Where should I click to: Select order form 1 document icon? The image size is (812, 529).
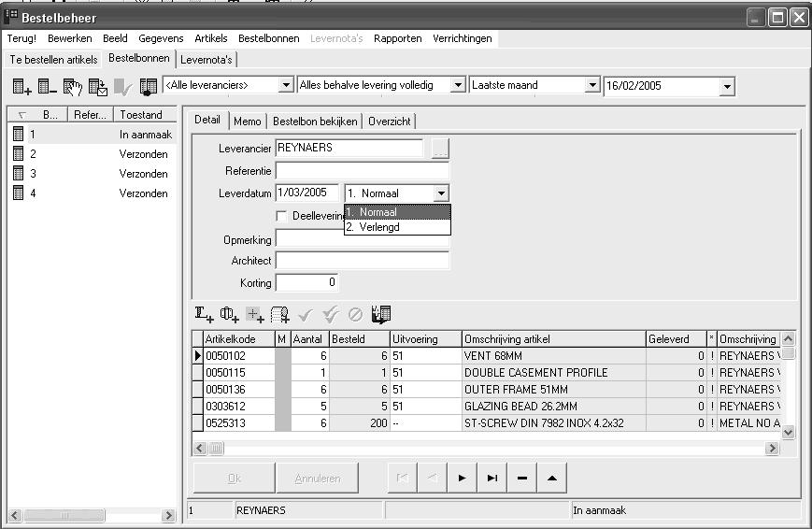pyautogui.click(x=18, y=135)
